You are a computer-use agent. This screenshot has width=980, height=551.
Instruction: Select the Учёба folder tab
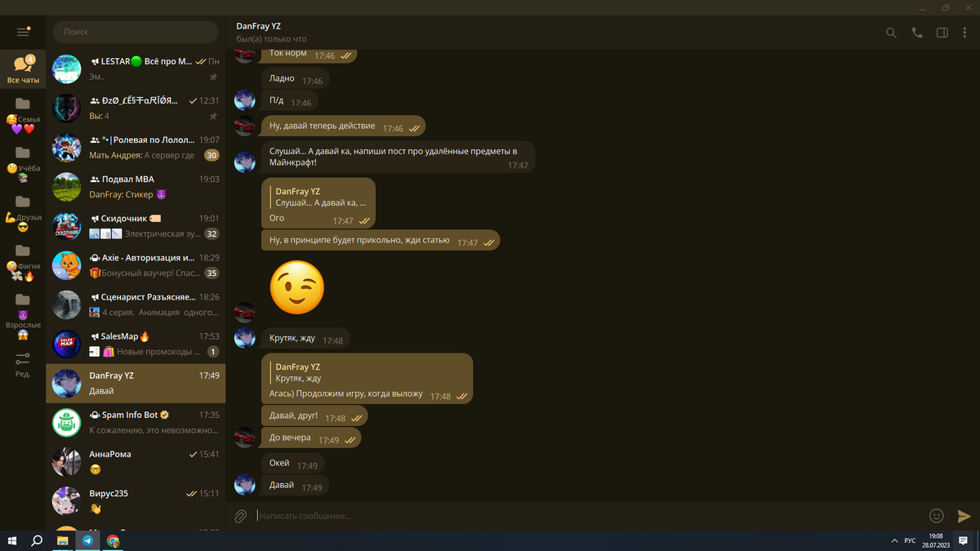click(23, 164)
